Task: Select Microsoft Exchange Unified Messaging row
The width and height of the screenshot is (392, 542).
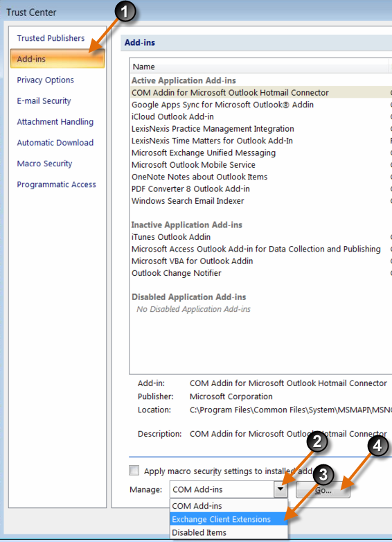Action: (x=261, y=152)
